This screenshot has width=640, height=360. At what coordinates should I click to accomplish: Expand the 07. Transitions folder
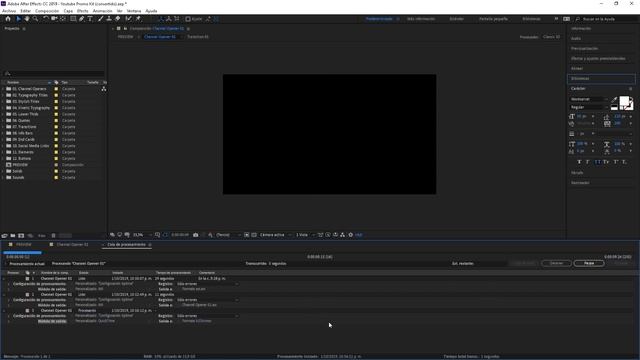click(3, 127)
